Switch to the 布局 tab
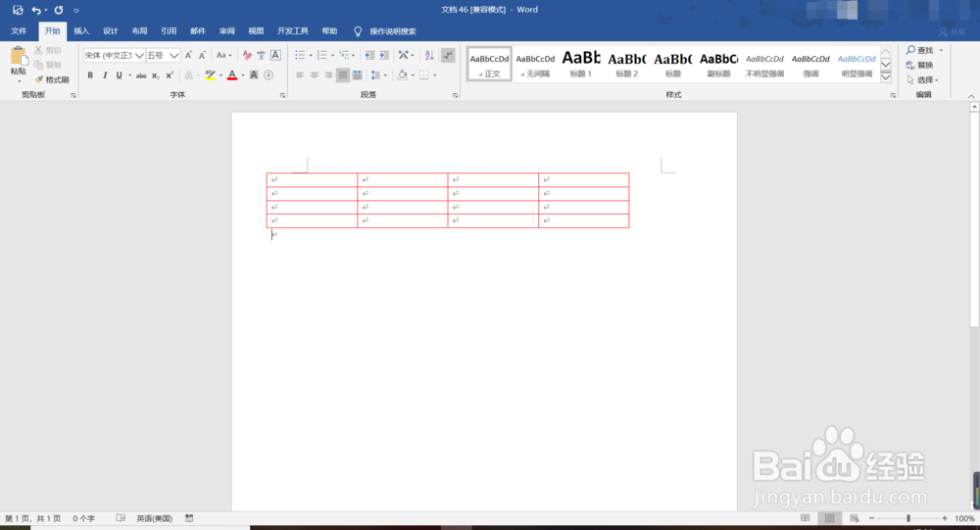 pyautogui.click(x=139, y=31)
